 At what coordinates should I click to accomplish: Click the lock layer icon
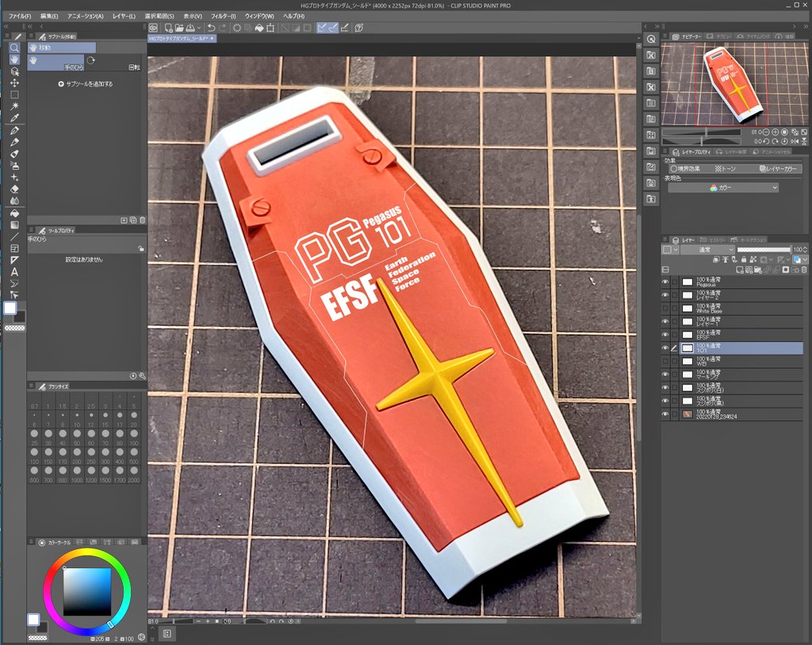point(744,259)
